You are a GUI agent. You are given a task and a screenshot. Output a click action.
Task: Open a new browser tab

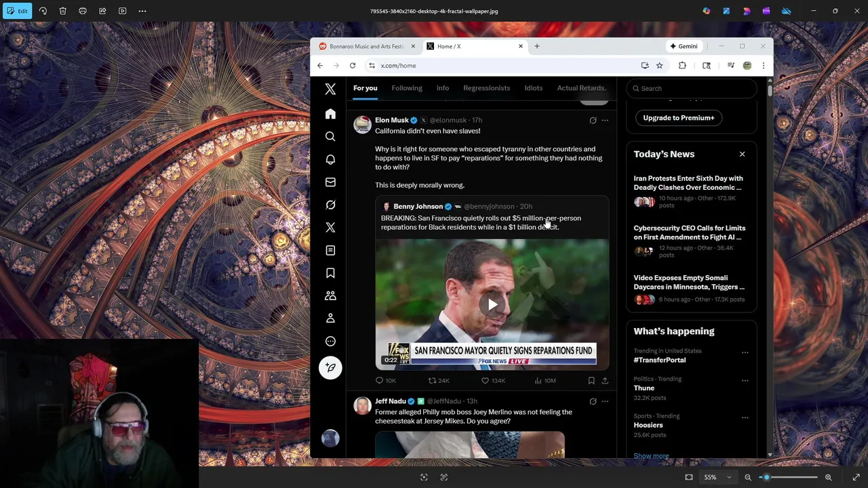point(536,46)
